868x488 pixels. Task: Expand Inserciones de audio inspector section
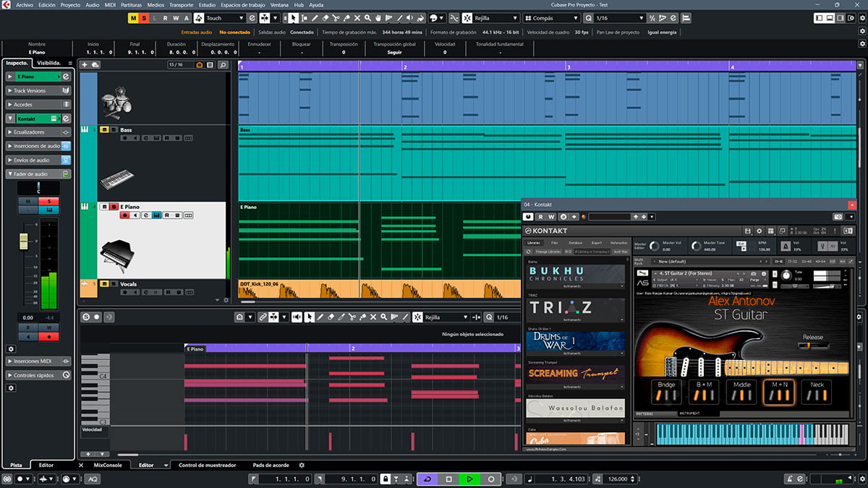[38, 146]
